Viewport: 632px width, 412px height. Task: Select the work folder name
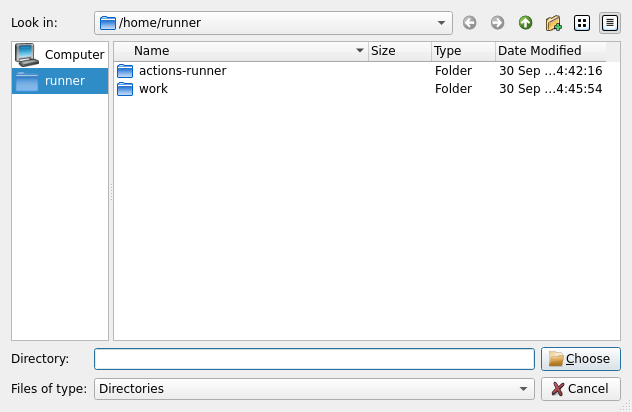point(153,89)
